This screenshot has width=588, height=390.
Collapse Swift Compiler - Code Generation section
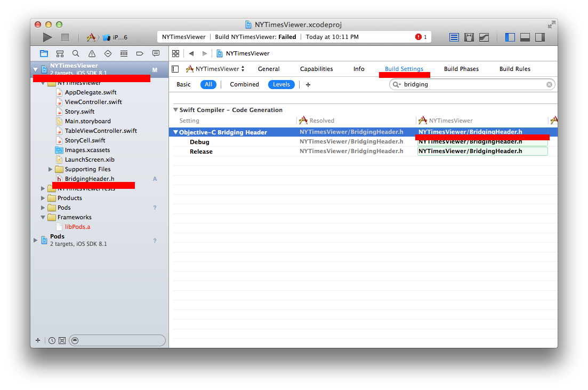(175, 110)
